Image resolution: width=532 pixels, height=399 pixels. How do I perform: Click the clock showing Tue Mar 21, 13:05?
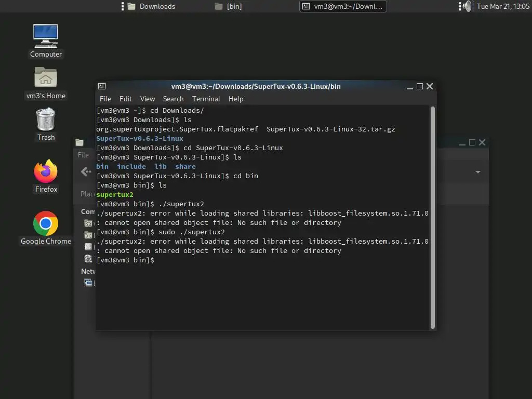pos(503,6)
